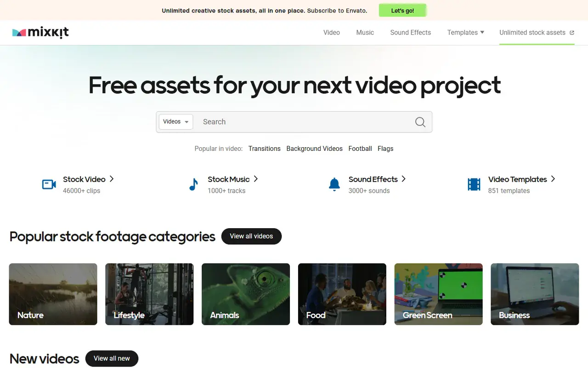Viewport: 588px width, 368px height.
Task: Click the Video Templates heading
Action: 518,179
